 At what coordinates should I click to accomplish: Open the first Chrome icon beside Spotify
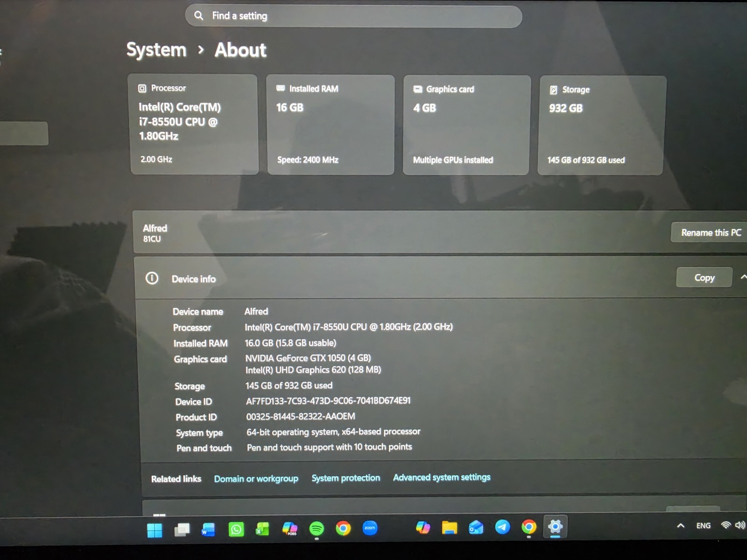(x=343, y=528)
